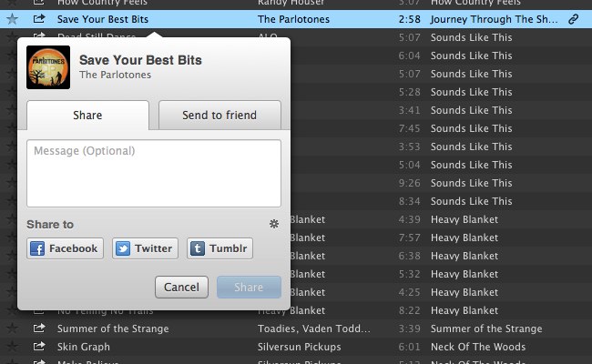
Task: Click link icon on Journey Through The Sh... row
Action: (573, 19)
